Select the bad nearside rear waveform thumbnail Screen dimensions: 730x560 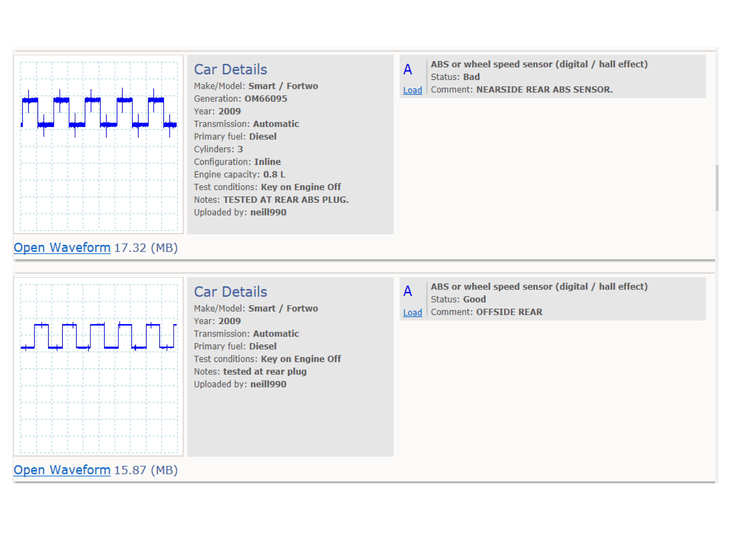point(99,144)
